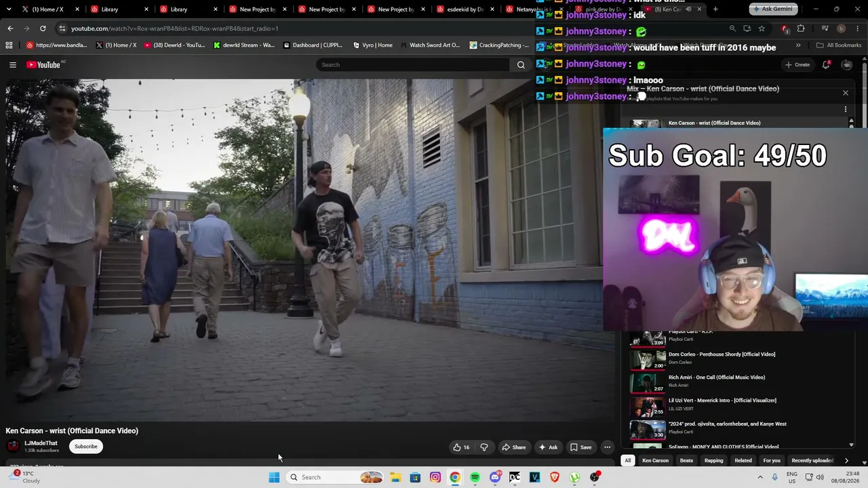Play Lil Uzi Vert Maverick Intro thumbnail
868x488 pixels.
pos(648,406)
